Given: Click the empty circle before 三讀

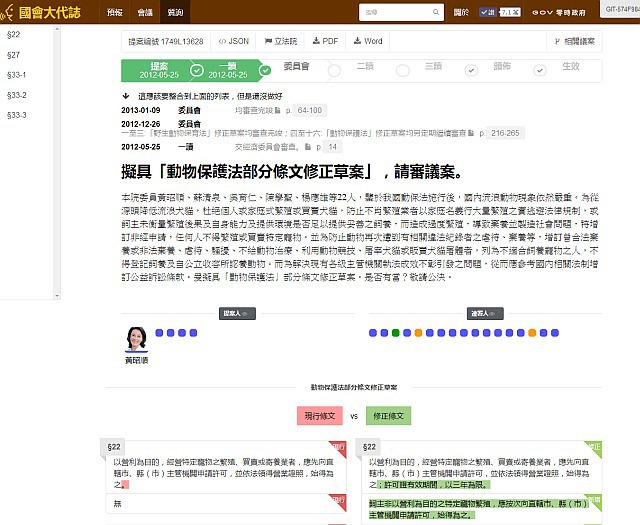Looking at the screenshot, I should tap(403, 71).
